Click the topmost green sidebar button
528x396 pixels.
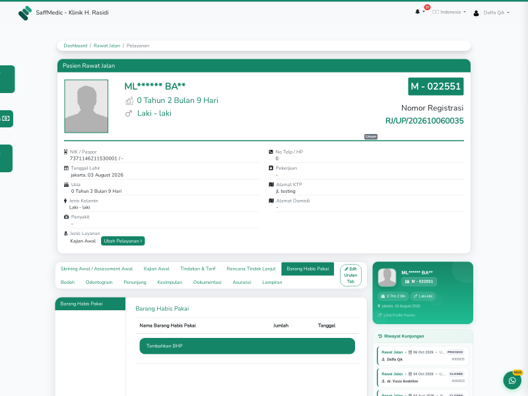(x=7, y=79)
